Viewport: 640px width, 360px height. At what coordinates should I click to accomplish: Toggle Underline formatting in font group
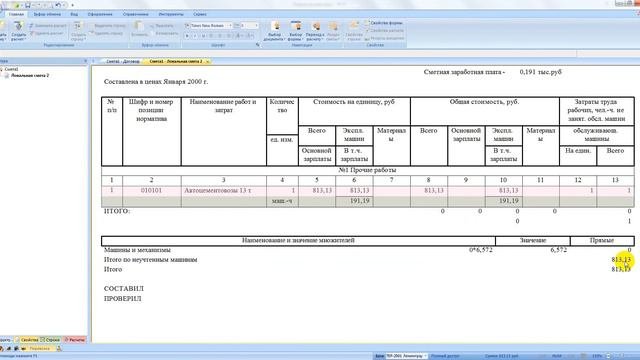point(203,36)
